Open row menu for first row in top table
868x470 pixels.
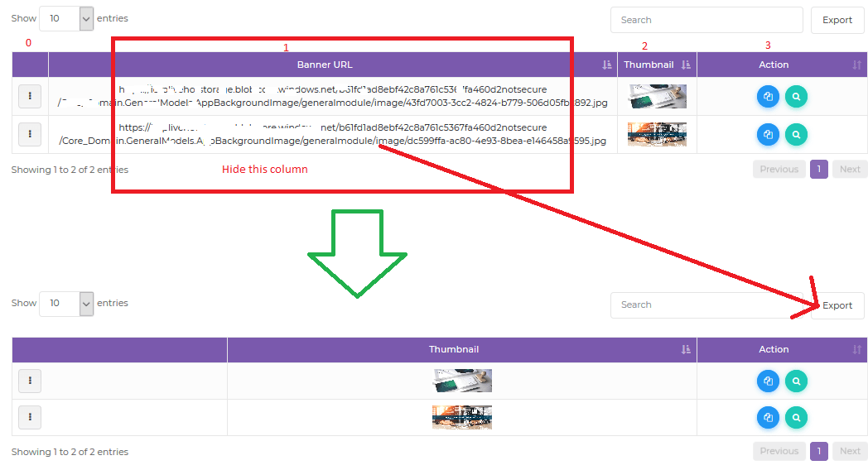[30, 96]
